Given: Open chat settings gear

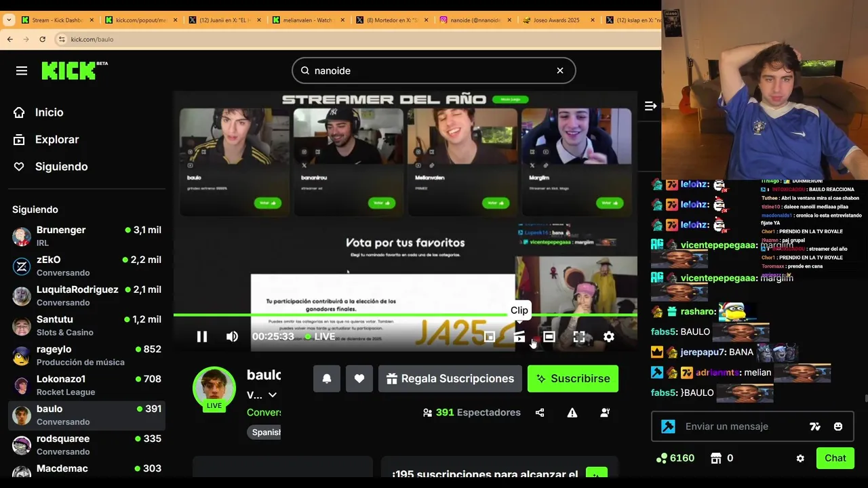Looking at the screenshot, I should point(800,458).
